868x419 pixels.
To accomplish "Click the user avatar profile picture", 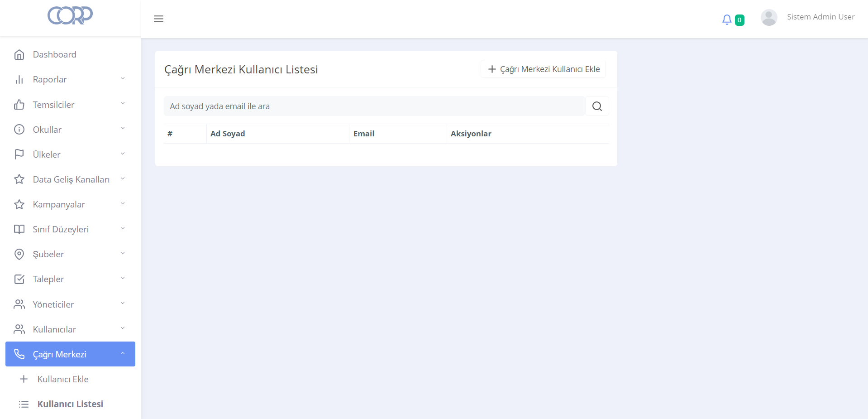I will 768,18.
